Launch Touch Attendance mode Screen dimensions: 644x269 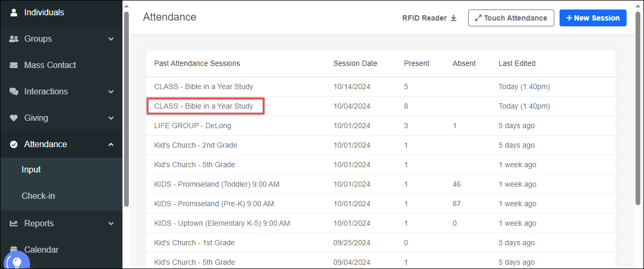click(510, 18)
